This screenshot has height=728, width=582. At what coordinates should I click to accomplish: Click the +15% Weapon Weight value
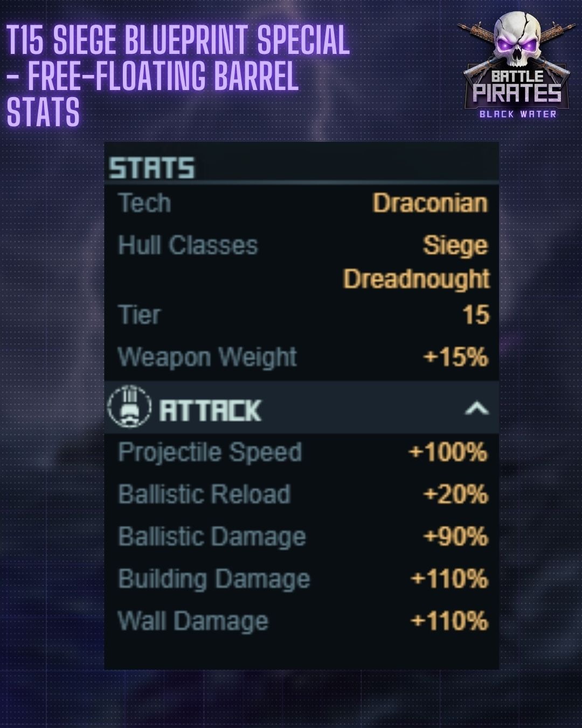[455, 357]
